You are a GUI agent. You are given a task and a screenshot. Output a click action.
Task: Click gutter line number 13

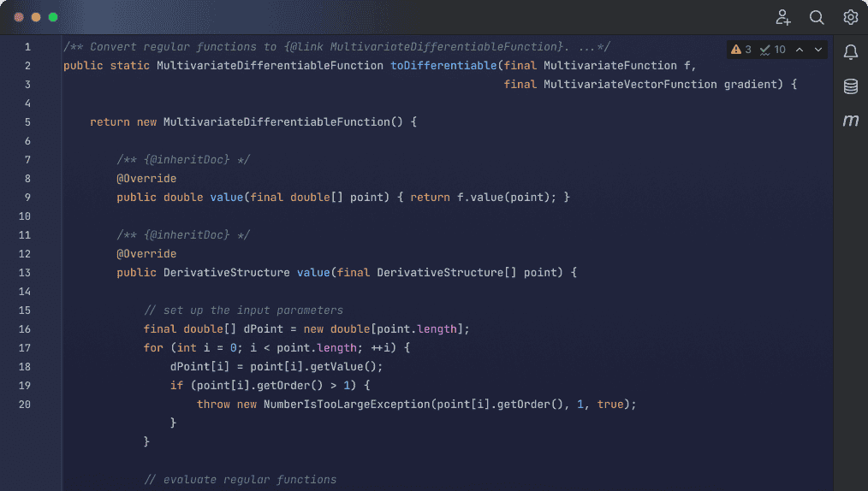pyautogui.click(x=25, y=273)
